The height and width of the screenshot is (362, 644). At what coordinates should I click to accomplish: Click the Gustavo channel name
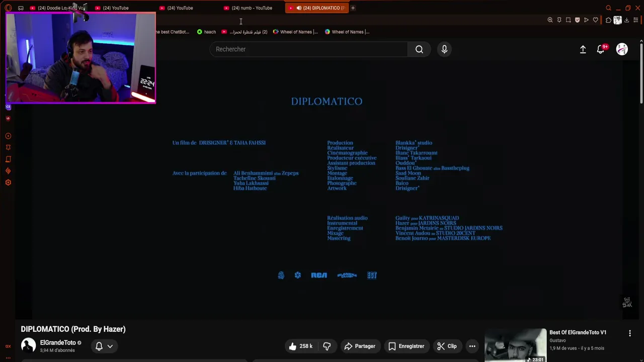557,340
